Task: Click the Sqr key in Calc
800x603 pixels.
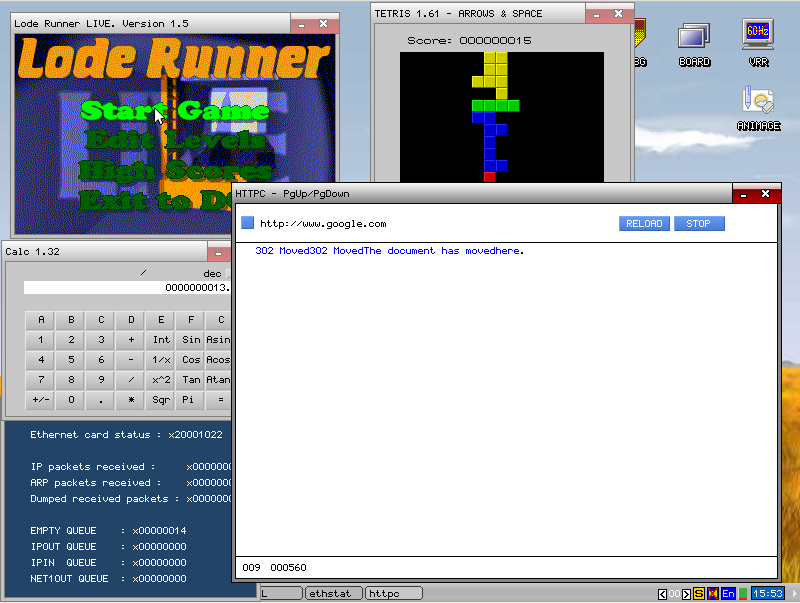Action: point(161,400)
